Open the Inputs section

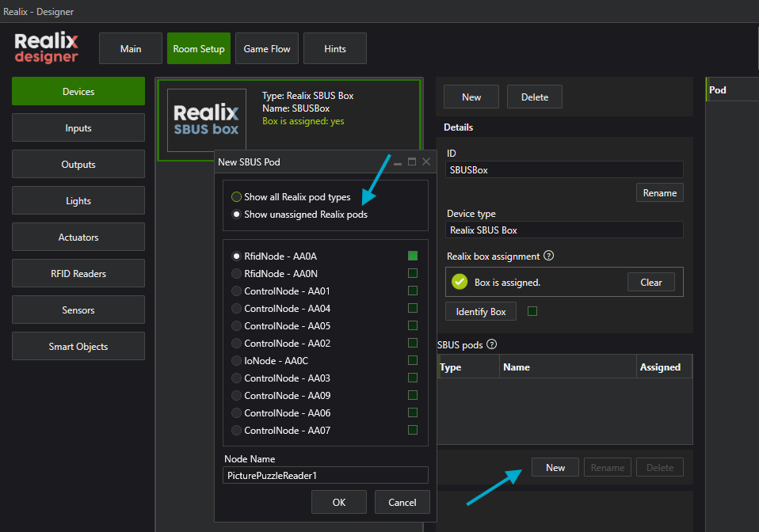[78, 127]
